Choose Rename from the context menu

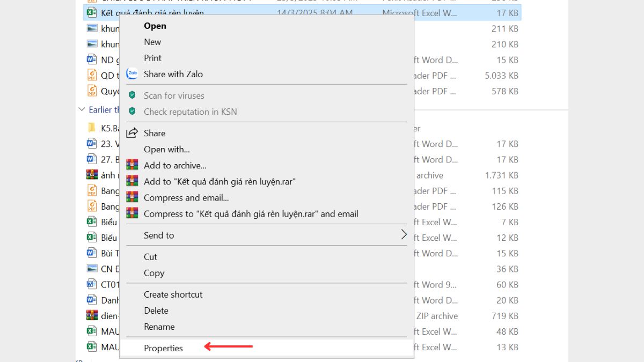pyautogui.click(x=159, y=327)
